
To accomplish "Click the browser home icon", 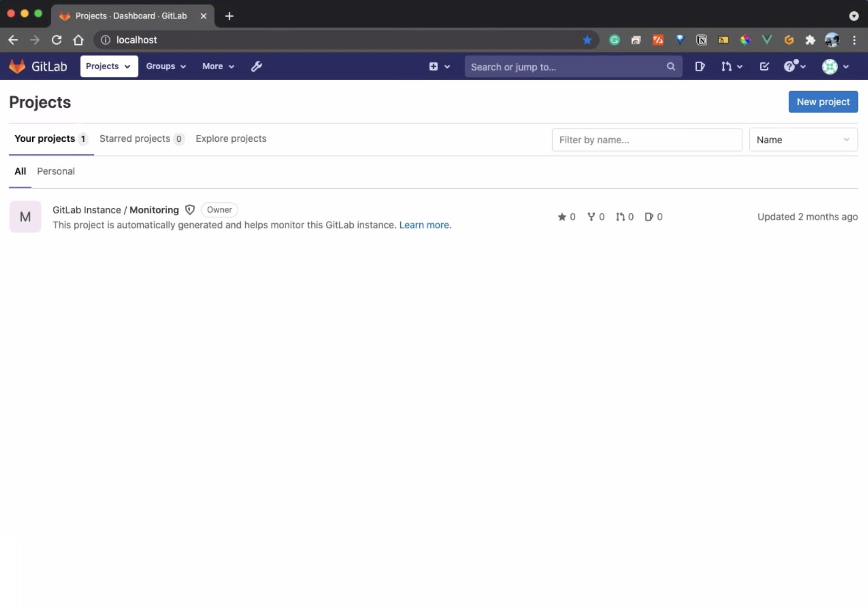I will pos(78,40).
